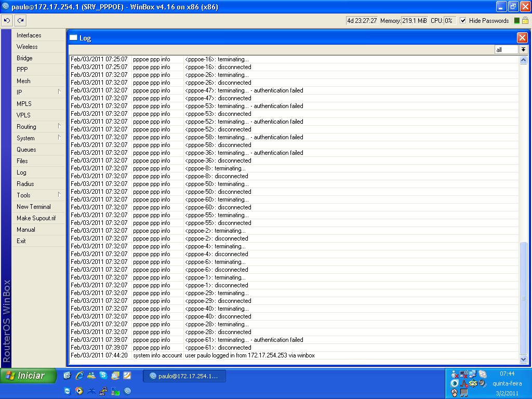Click the 'system info account' topic cell
The width and height of the screenshot is (532, 399).
157,355
